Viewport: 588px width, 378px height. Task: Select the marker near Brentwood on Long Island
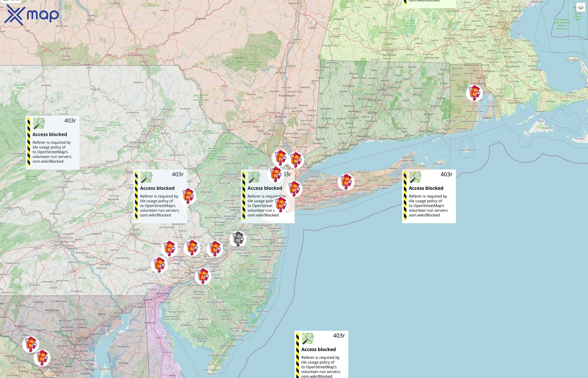[x=346, y=182]
